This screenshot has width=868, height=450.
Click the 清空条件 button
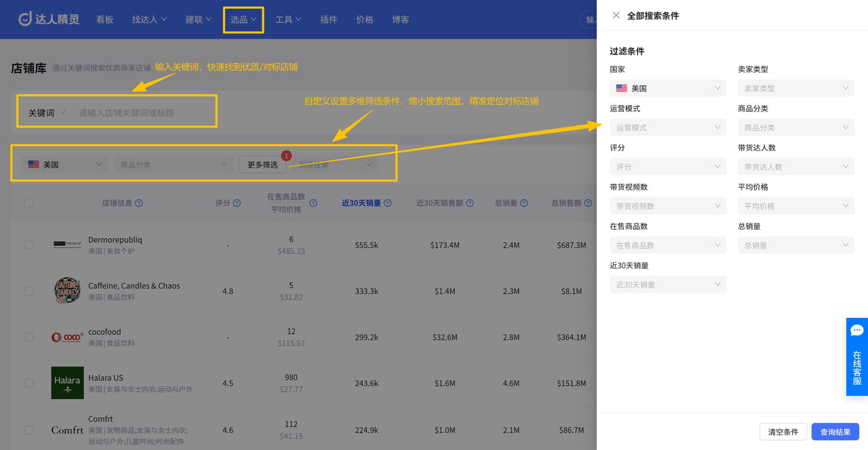pyautogui.click(x=783, y=432)
